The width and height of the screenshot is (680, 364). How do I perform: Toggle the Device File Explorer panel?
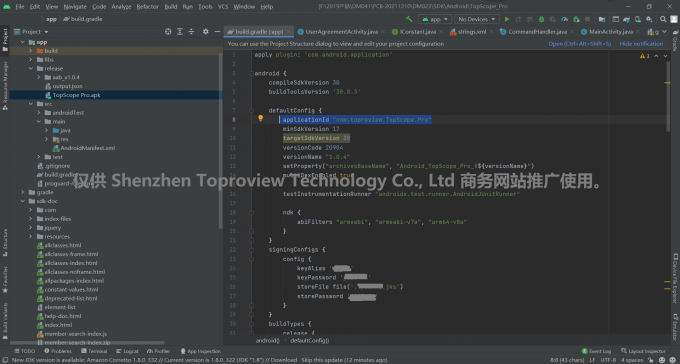point(675,280)
